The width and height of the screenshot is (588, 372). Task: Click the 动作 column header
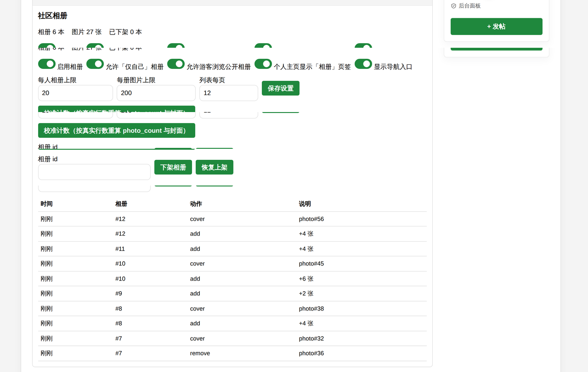click(x=196, y=204)
